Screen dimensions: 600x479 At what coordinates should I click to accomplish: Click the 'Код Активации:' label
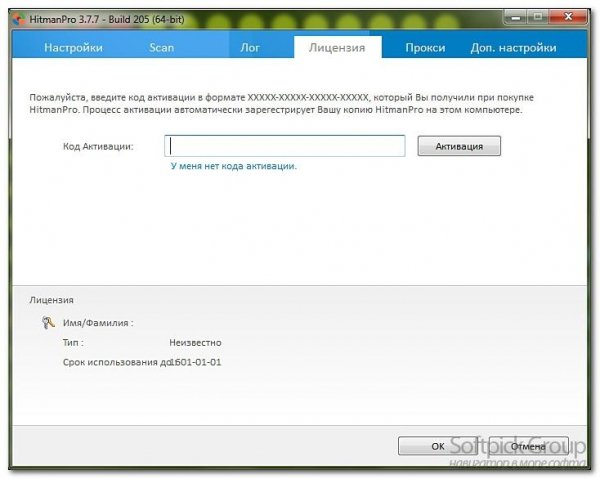[98, 146]
